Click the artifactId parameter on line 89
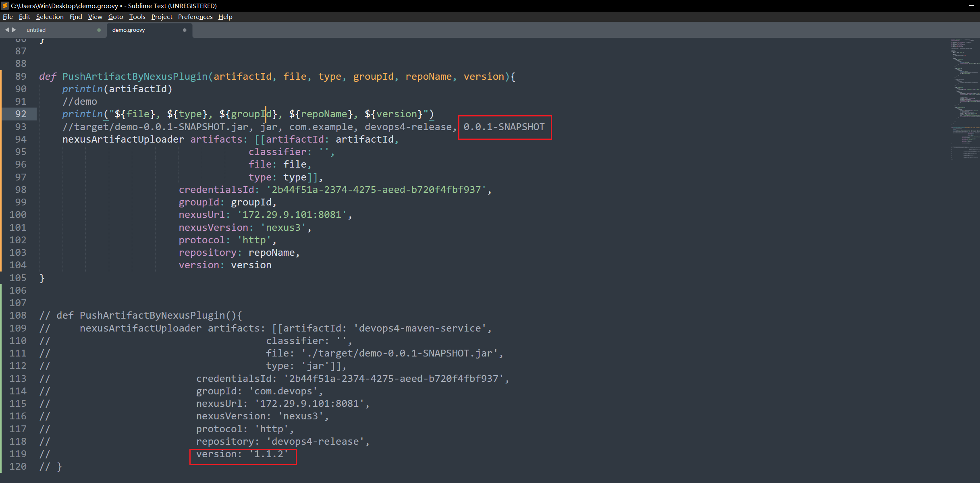This screenshot has width=980, height=483. 242,77
